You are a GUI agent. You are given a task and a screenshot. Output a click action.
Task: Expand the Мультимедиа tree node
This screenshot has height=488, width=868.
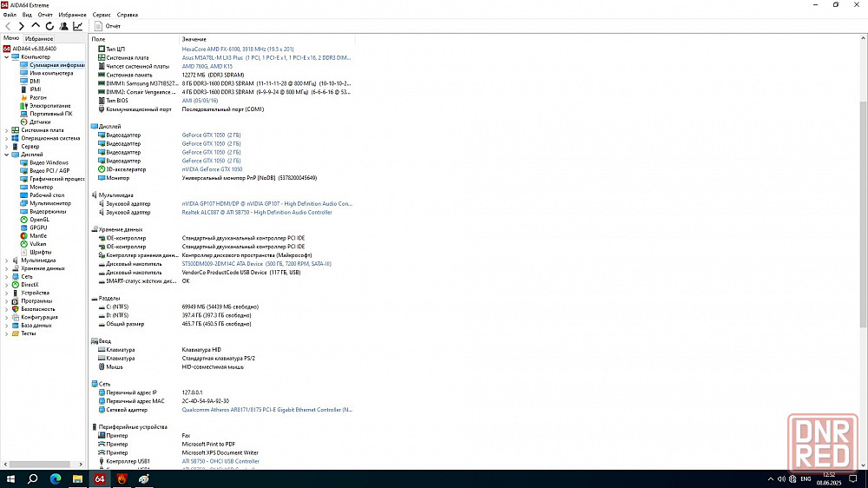pos(7,260)
